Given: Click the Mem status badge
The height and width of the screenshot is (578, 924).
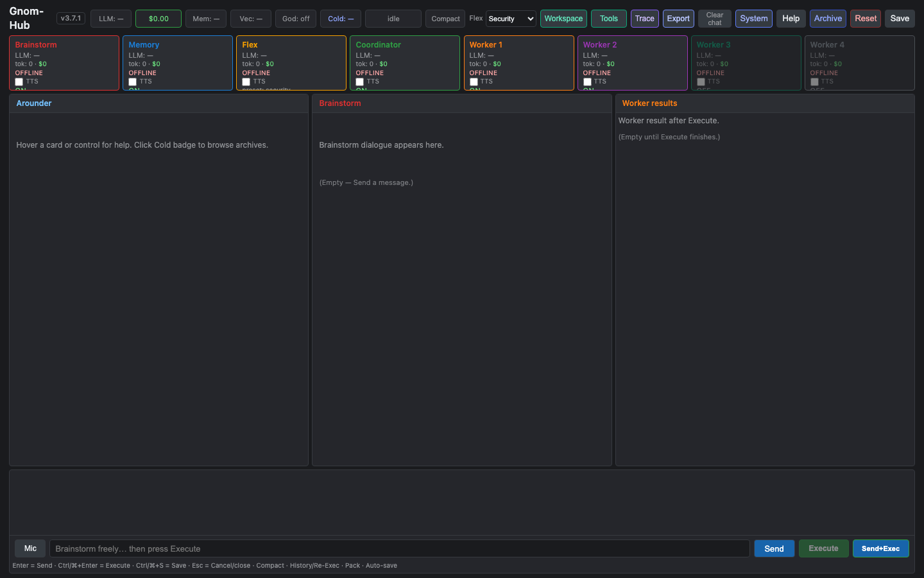Looking at the screenshot, I should (x=206, y=19).
